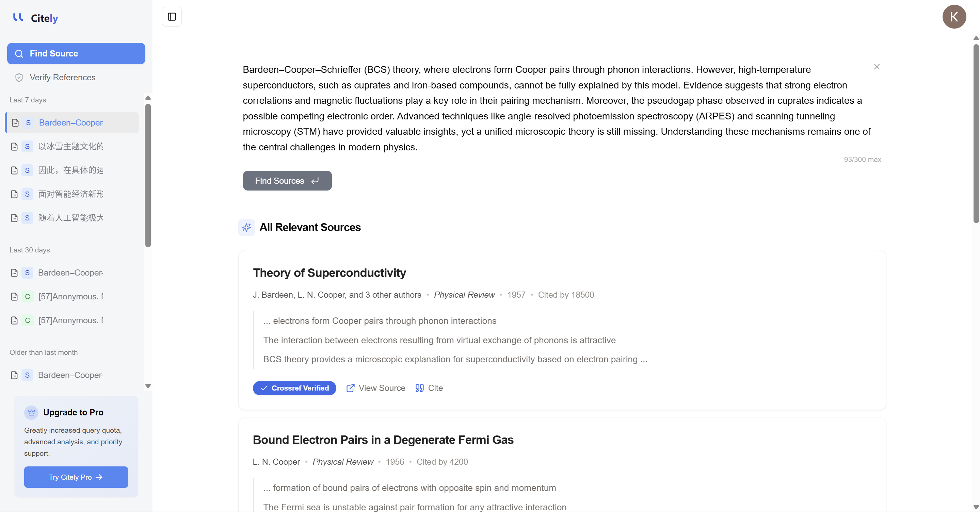Open the 以冰雪主题文化 history item

71,146
